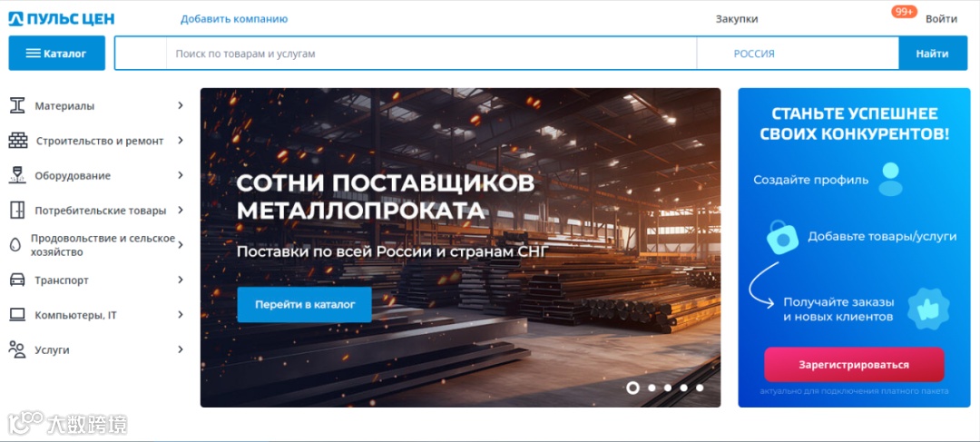The width and height of the screenshot is (980, 442).
Task: Click the shopping bag icon in promo
Action: [x=782, y=238]
